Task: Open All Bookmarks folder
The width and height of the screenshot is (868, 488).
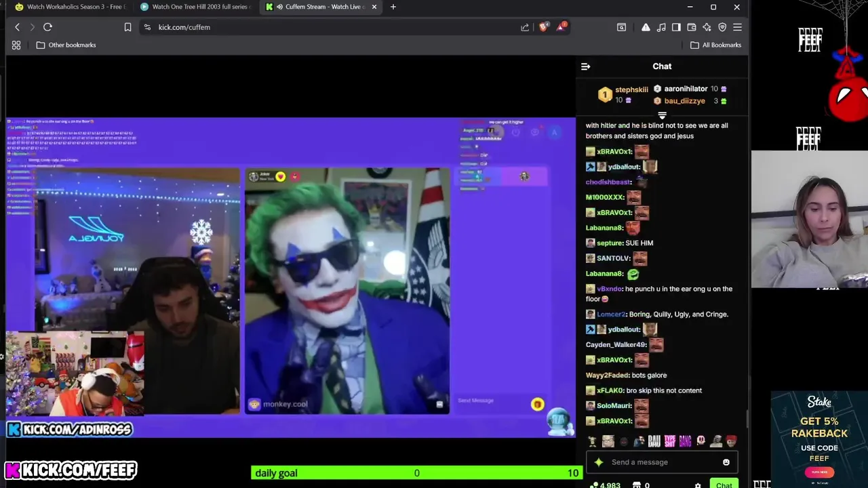Action: 715,45
